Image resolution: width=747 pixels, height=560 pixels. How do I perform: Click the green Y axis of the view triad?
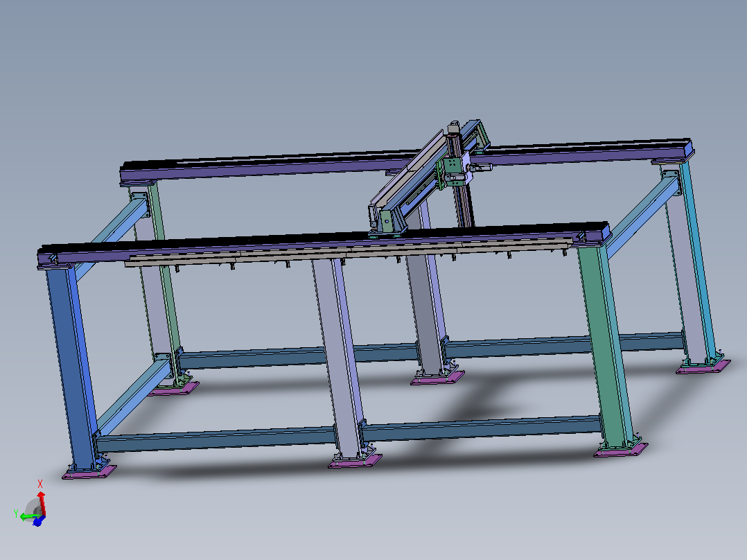coord(28,517)
